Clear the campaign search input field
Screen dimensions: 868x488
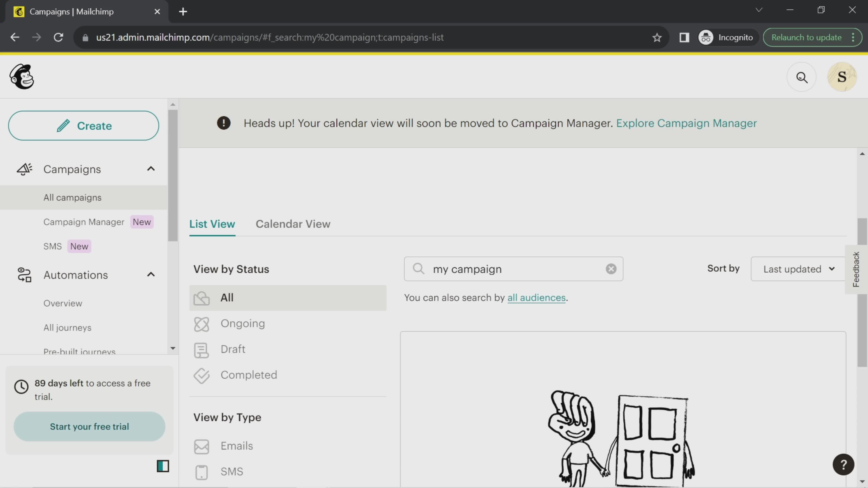pos(611,269)
